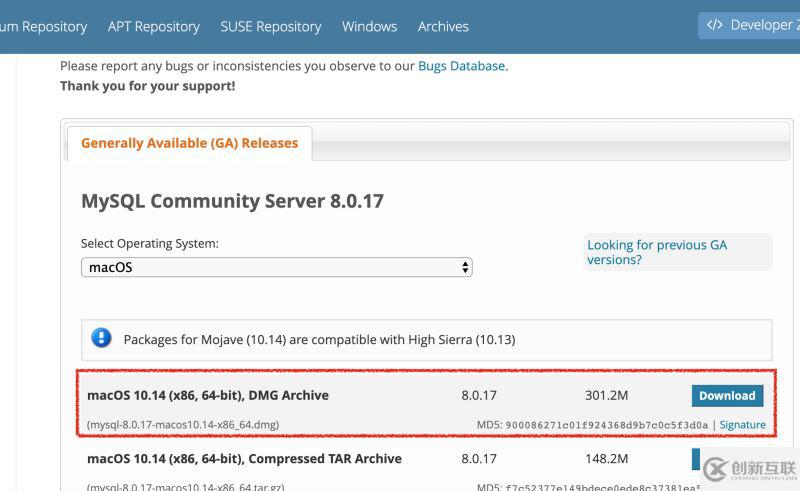Download the macOS DMG Archive
The height and width of the screenshot is (491, 800).
point(727,396)
